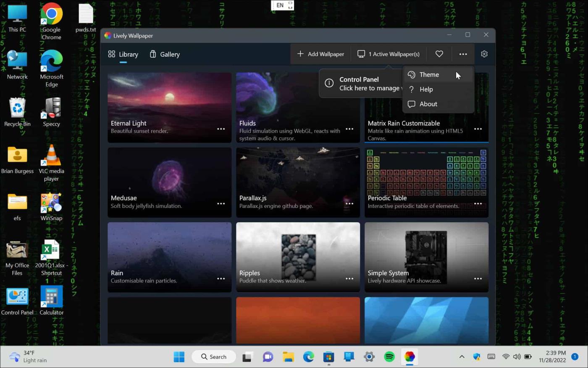Open options for Fluids wallpaper
The image size is (588, 368).
tap(349, 129)
